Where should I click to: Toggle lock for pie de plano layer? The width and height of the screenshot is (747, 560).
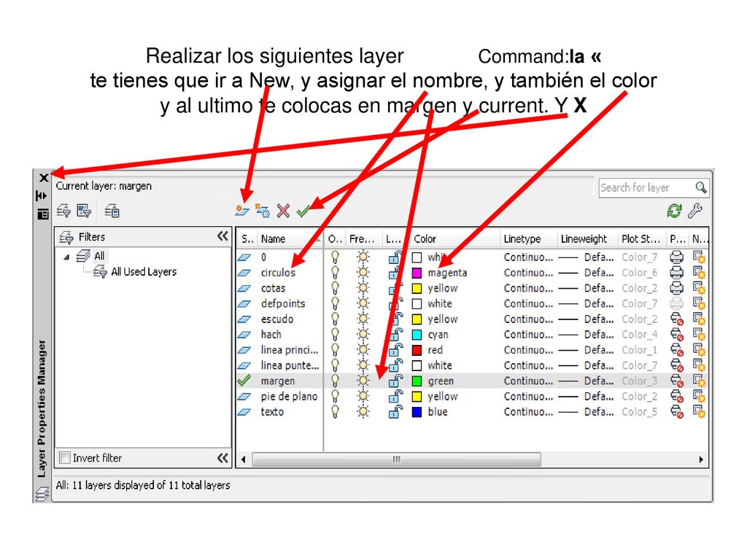tap(395, 396)
